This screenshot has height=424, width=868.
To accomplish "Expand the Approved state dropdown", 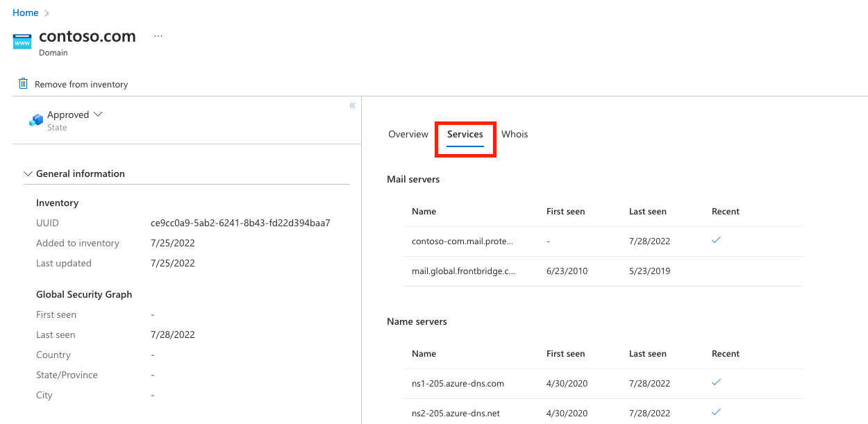I will tap(97, 114).
